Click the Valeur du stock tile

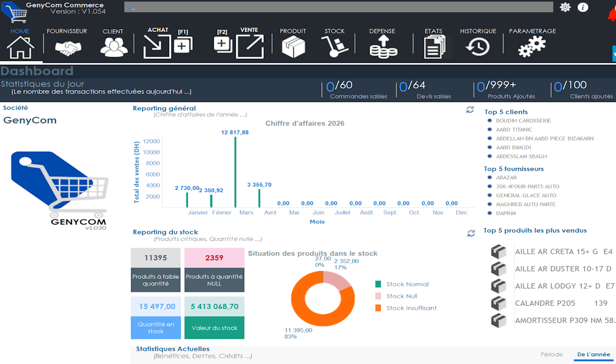point(214,328)
